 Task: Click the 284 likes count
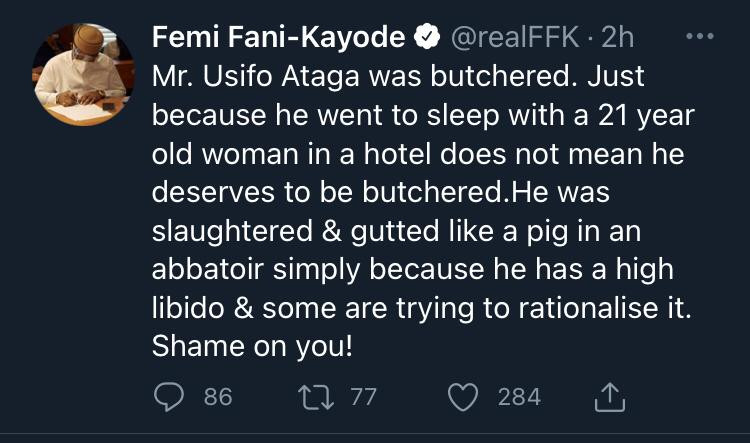[519, 397]
